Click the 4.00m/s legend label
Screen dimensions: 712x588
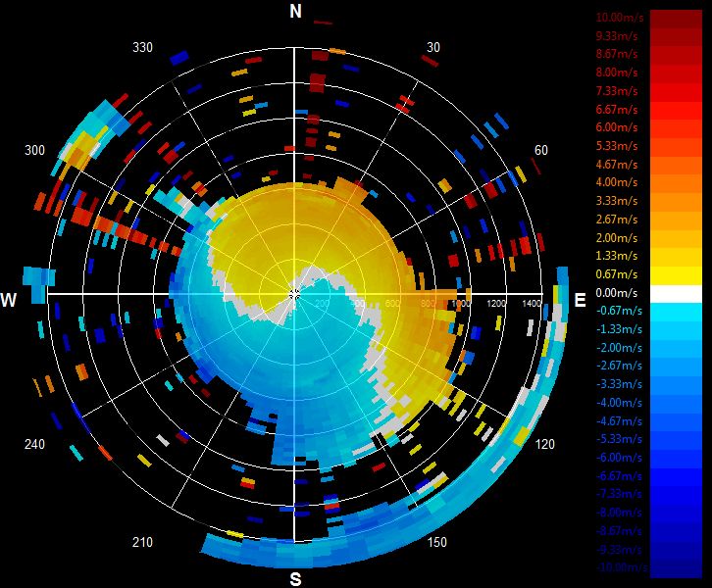[x=617, y=182]
